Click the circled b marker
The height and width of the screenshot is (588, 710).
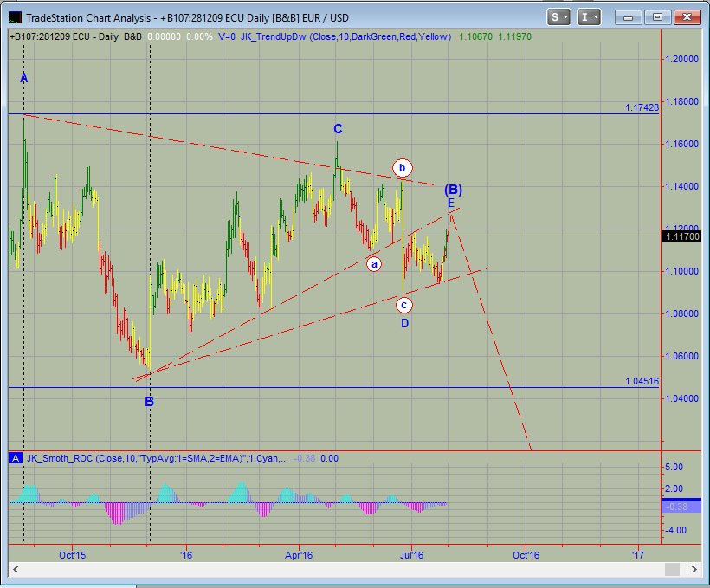tap(402, 169)
